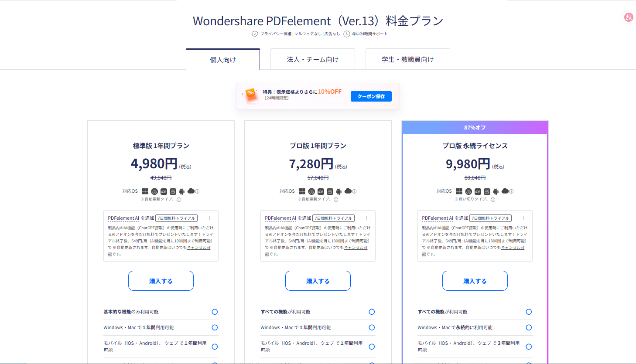Open the info icon beside 自動更新タイプ in プロ版 1年間プラン

pyautogui.click(x=336, y=200)
